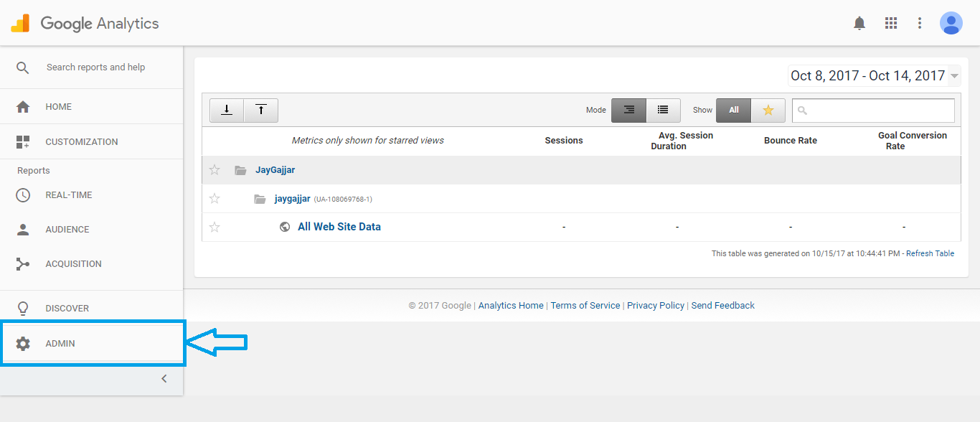Star the JayGajjar account row
This screenshot has height=422, width=980.
point(214,170)
